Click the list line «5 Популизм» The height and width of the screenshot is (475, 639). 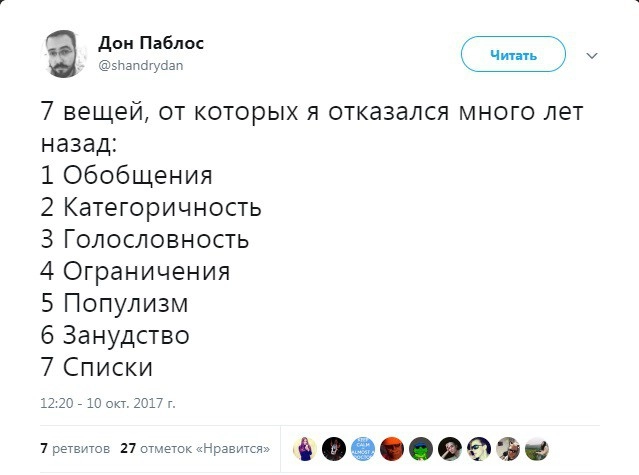(x=114, y=303)
